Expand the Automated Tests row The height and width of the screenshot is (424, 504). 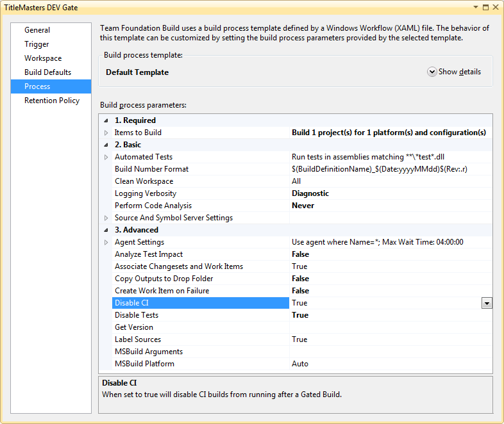coord(106,158)
